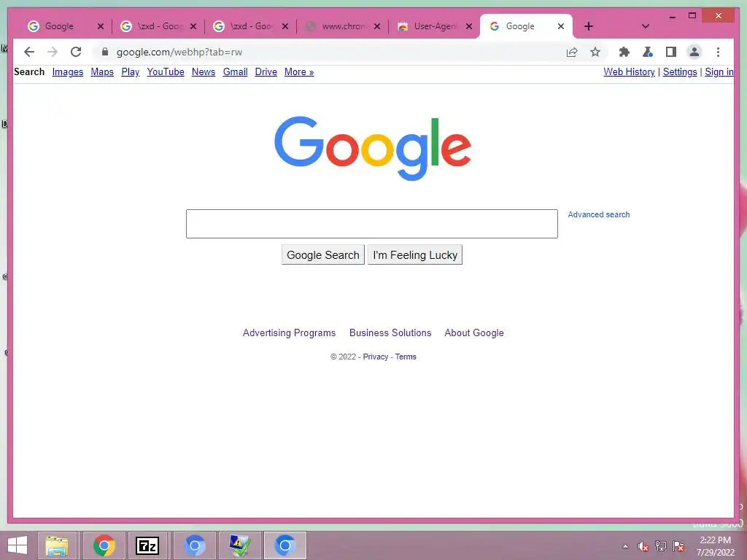
Task: Click the muted volume tray icon
Action: tap(643, 546)
